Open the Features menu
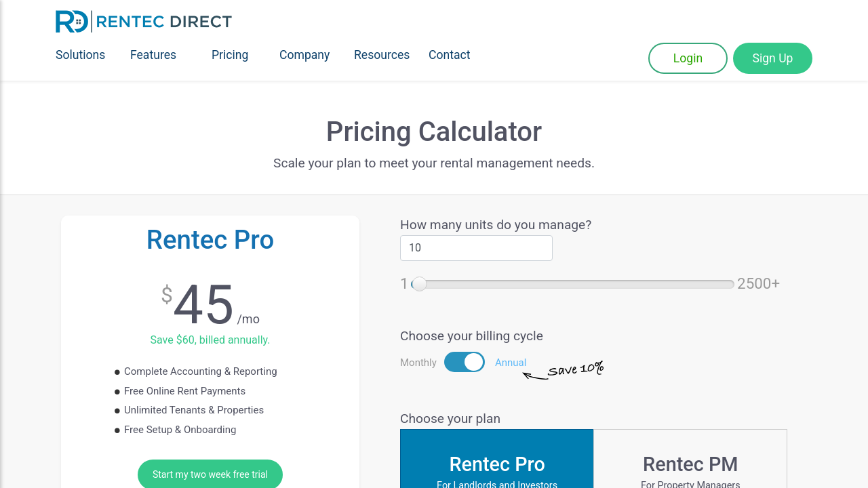This screenshot has height=488, width=868. (x=153, y=55)
